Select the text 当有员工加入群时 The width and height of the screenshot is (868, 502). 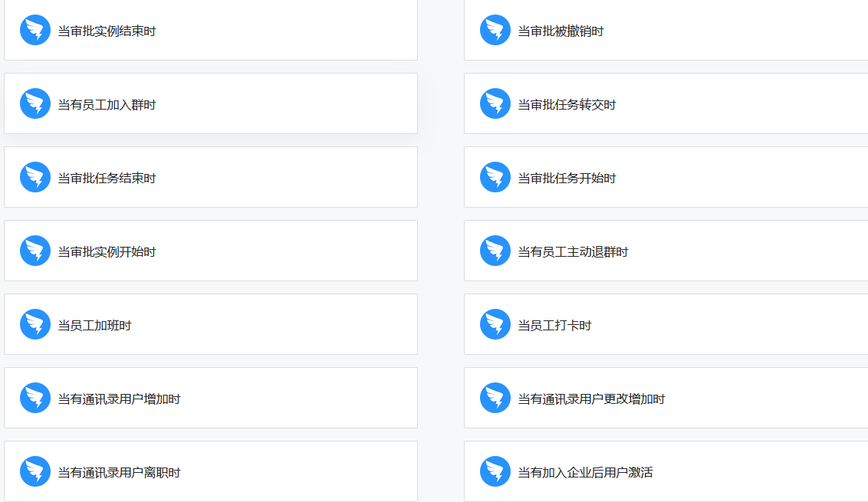click(107, 104)
